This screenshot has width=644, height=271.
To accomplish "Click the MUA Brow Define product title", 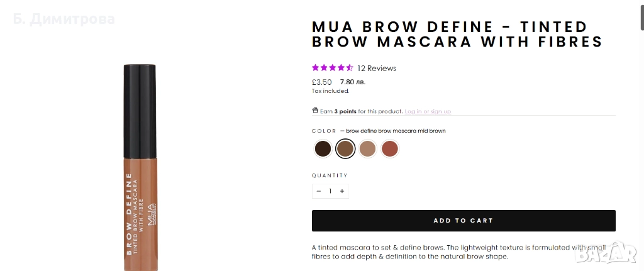I will [x=457, y=35].
